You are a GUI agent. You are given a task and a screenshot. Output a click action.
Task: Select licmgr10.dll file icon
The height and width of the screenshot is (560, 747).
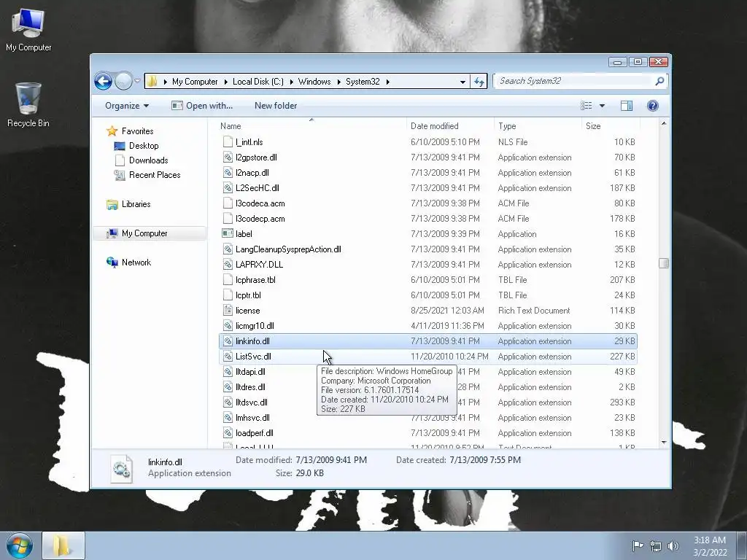(x=228, y=326)
